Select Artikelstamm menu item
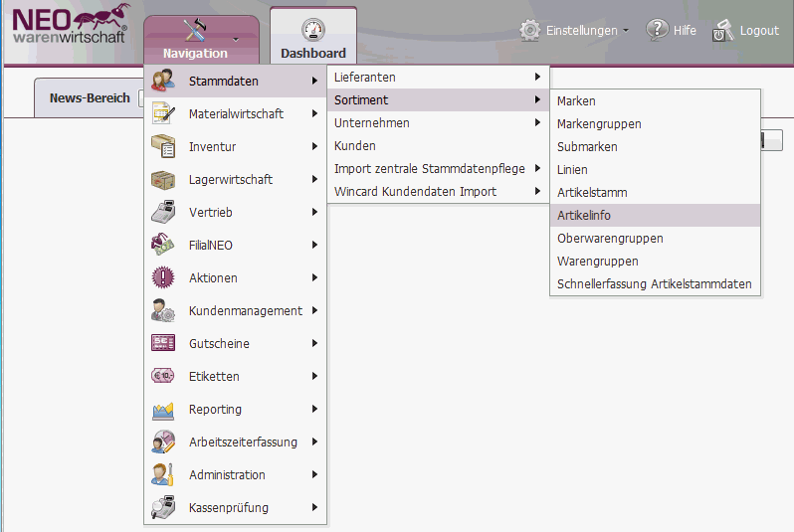The height and width of the screenshot is (532, 794). click(655, 192)
